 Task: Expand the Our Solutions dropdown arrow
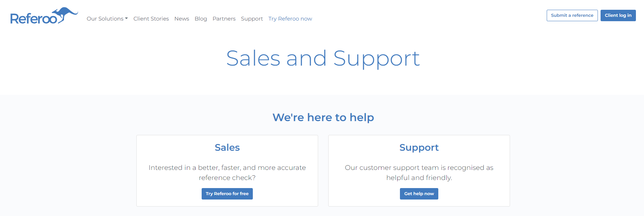point(126,19)
